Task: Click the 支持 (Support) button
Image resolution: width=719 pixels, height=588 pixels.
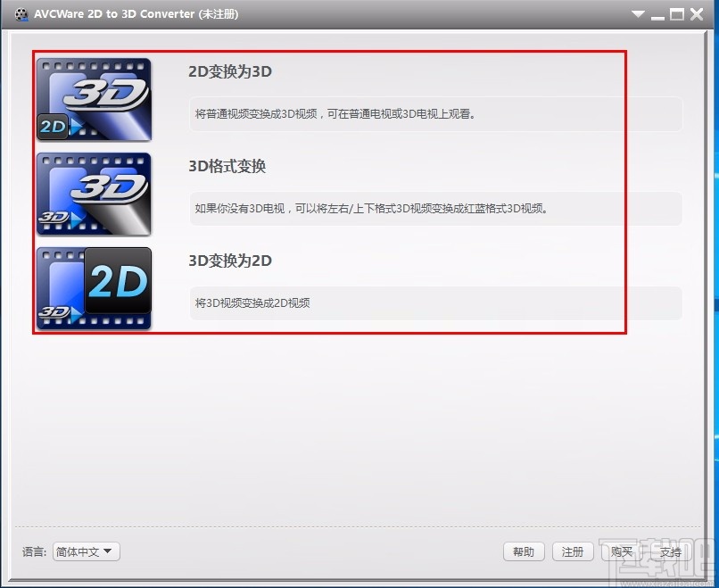Action: (x=671, y=551)
